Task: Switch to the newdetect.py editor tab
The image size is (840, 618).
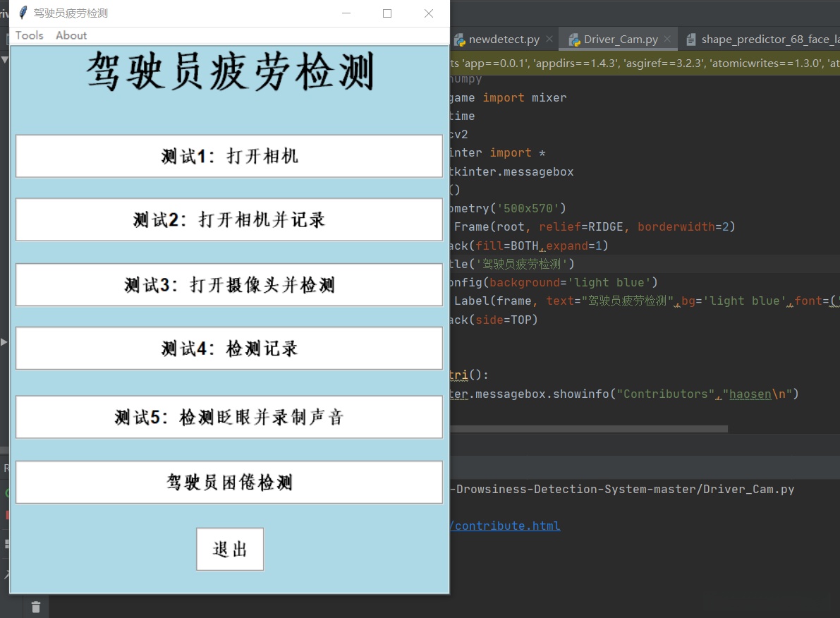Action: (x=504, y=39)
